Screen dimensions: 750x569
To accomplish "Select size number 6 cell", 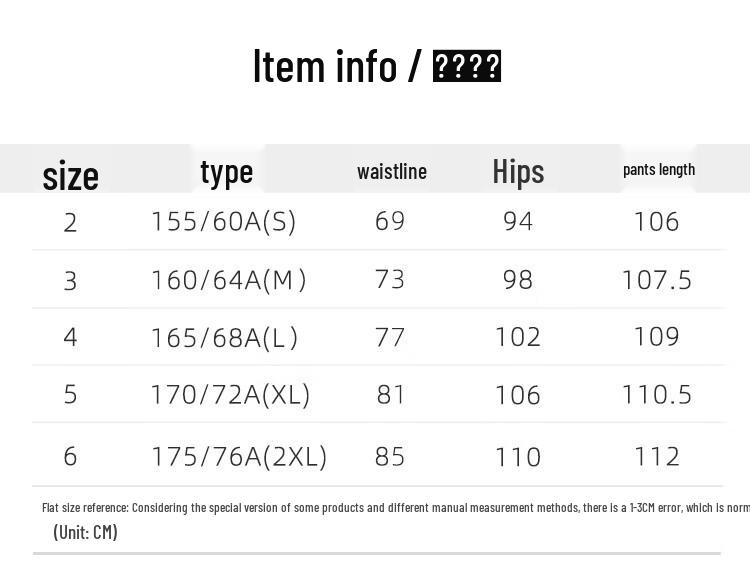I will [x=70, y=456].
